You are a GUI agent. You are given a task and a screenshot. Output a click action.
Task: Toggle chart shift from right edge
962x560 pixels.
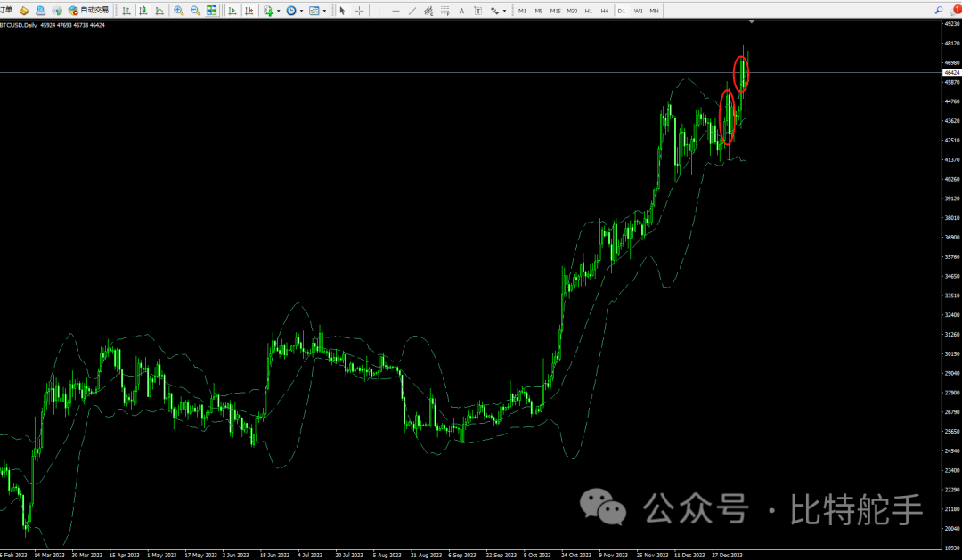(249, 11)
